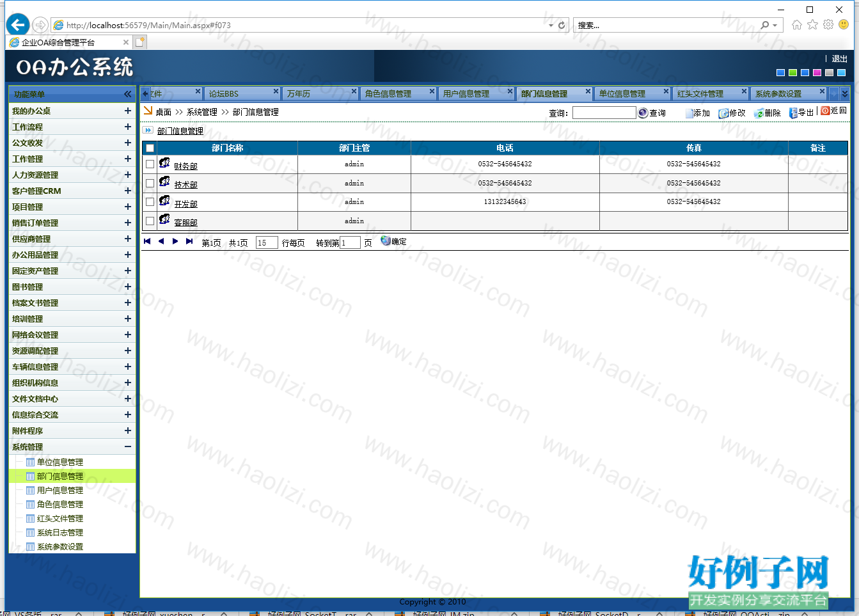
Task: Select the green theme color swatch
Action: click(792, 73)
